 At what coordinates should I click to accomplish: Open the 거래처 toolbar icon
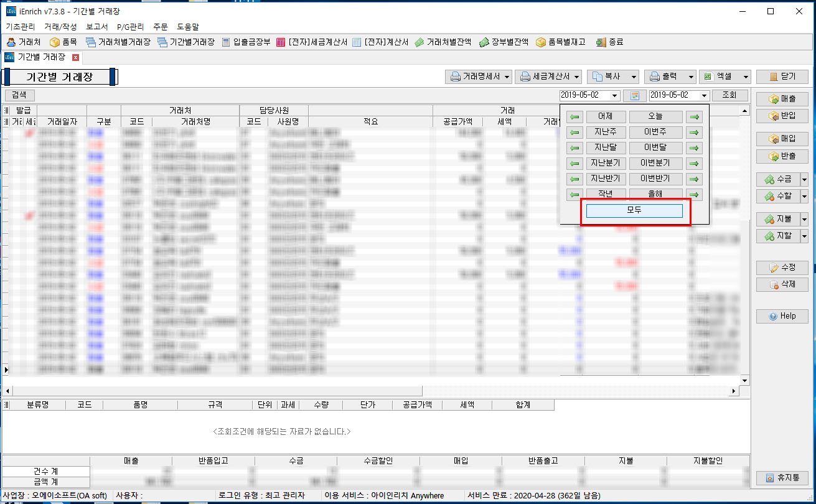click(24, 42)
